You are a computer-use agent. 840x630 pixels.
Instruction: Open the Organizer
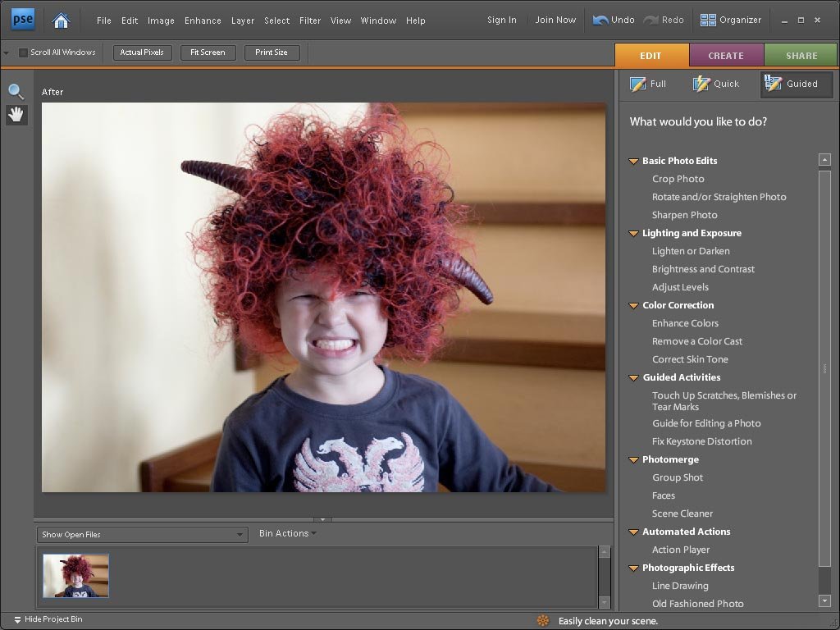click(730, 21)
